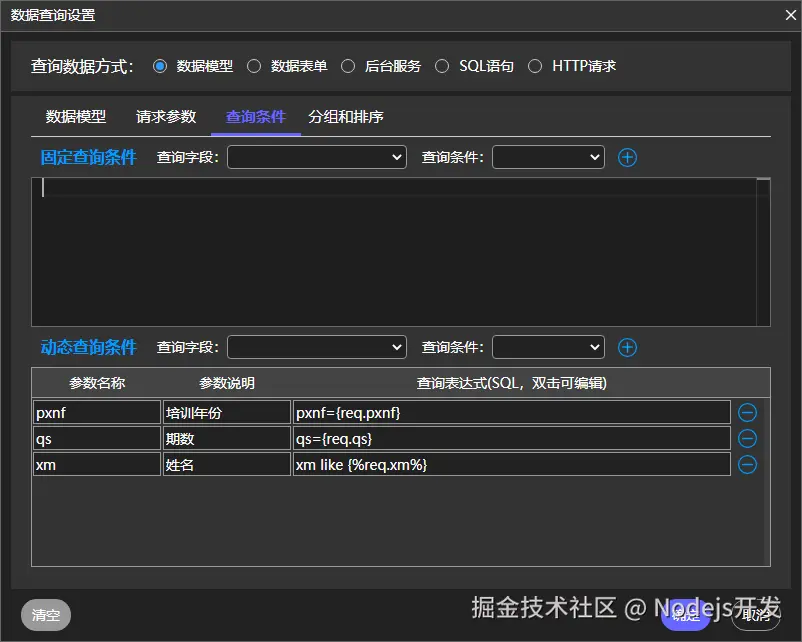
Task: Confirm settings with the 确定 button
Action: coord(684,615)
